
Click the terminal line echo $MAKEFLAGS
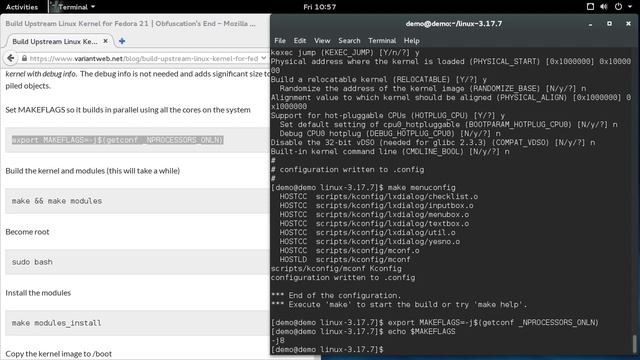pos(363,331)
